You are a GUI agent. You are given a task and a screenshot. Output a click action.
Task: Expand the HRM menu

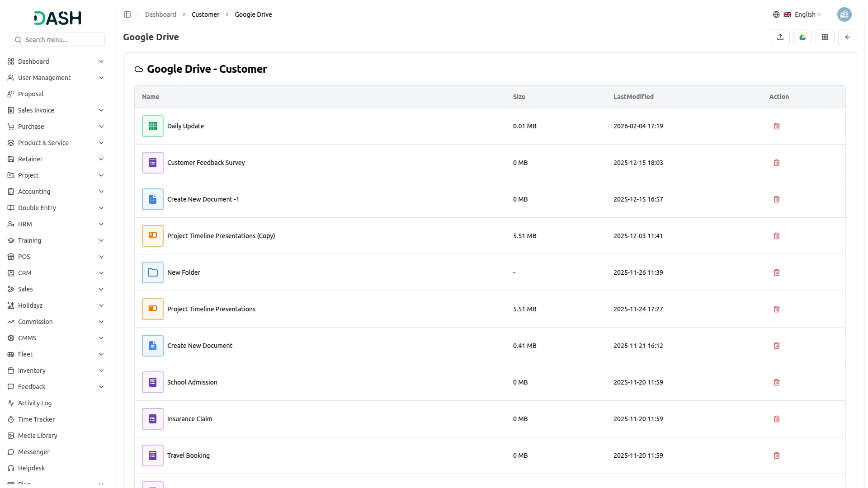[56, 224]
